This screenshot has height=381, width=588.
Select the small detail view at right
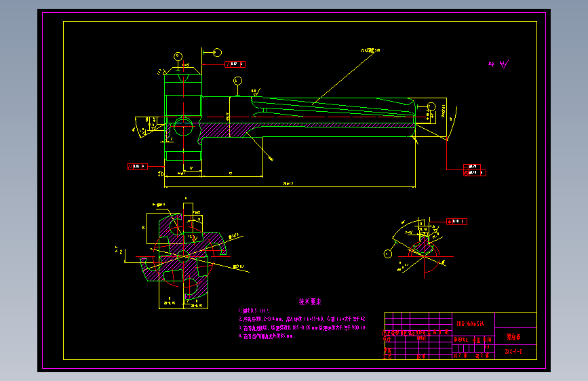pos(423,247)
